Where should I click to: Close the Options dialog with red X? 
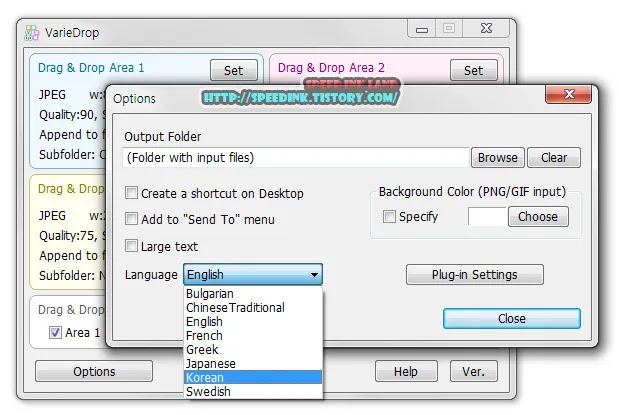click(568, 94)
